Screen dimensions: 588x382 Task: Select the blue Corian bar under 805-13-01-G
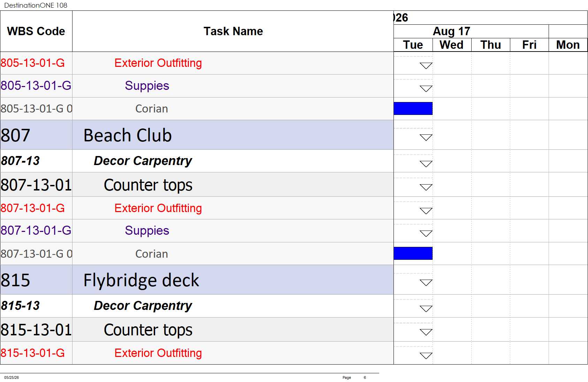(x=413, y=108)
